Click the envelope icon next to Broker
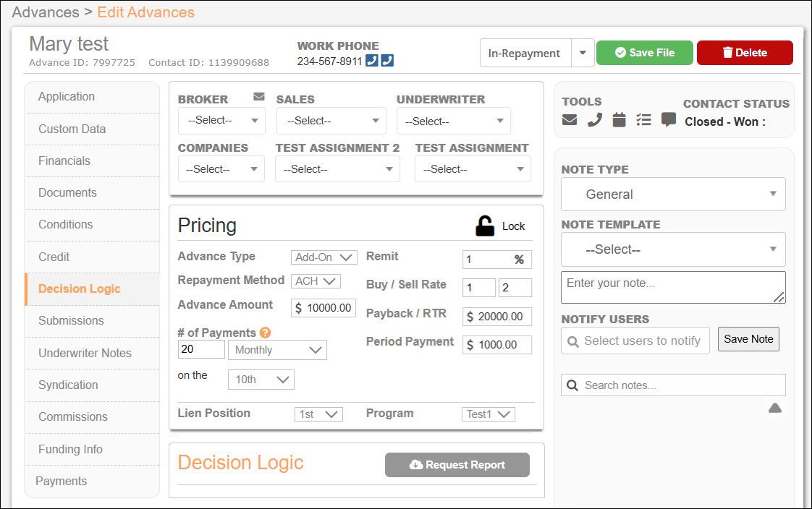The width and height of the screenshot is (812, 509). 259,97
